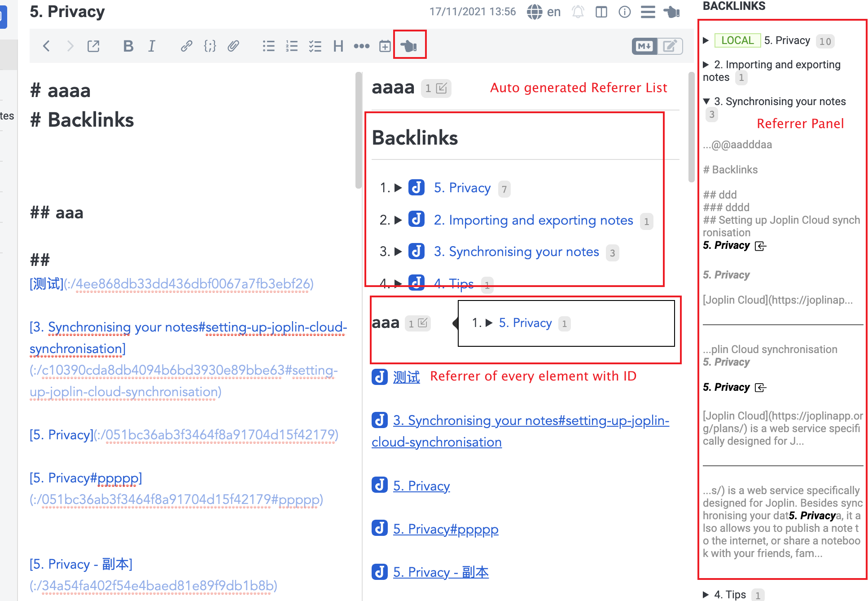This screenshot has width=868, height=601.
Task: Expand 2. Importing and exporting notes list item
Action: coord(398,220)
